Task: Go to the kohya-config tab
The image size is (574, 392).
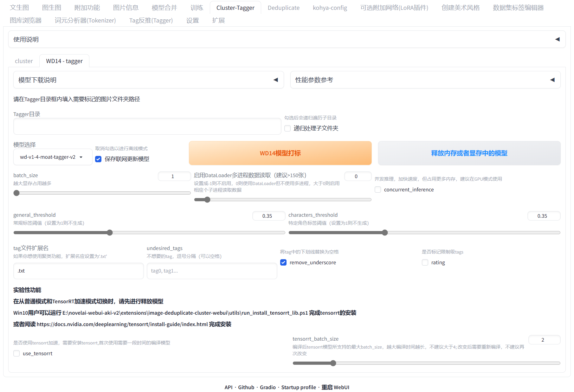Action: [330, 8]
